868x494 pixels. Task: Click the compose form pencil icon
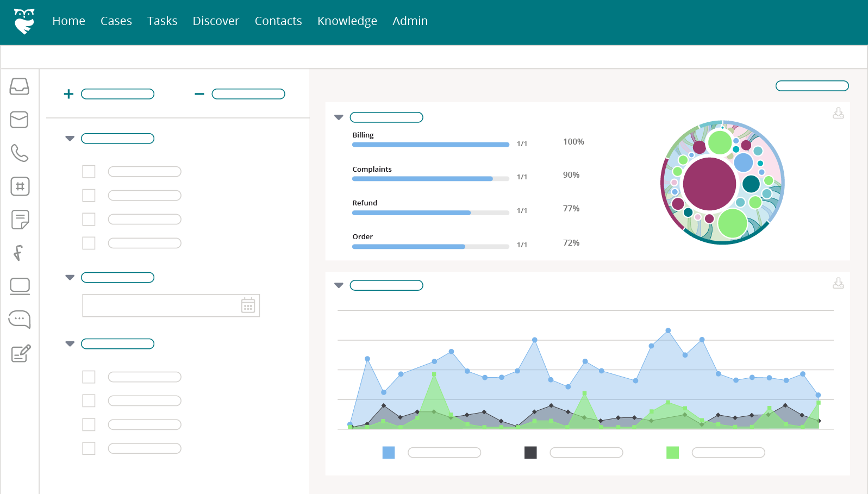pos(21,354)
